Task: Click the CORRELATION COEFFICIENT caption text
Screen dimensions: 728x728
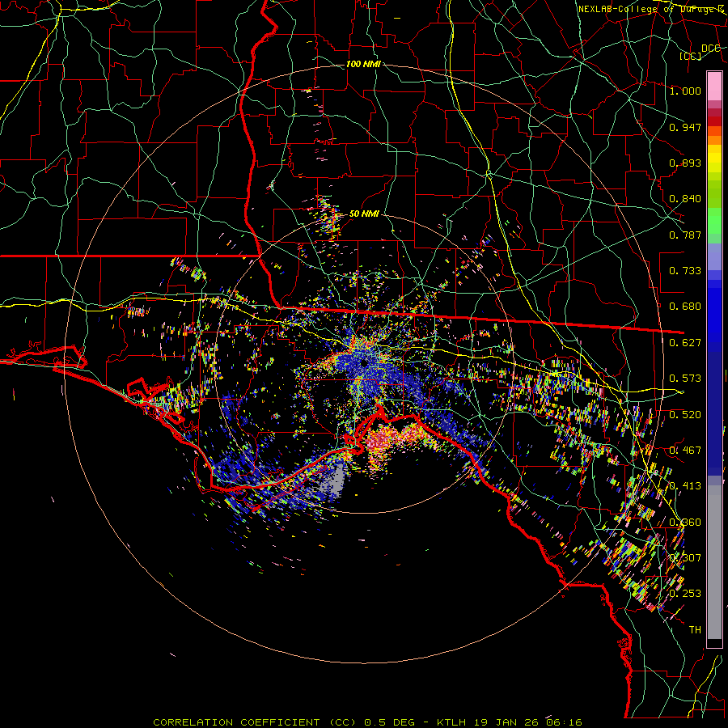Action: (236, 722)
